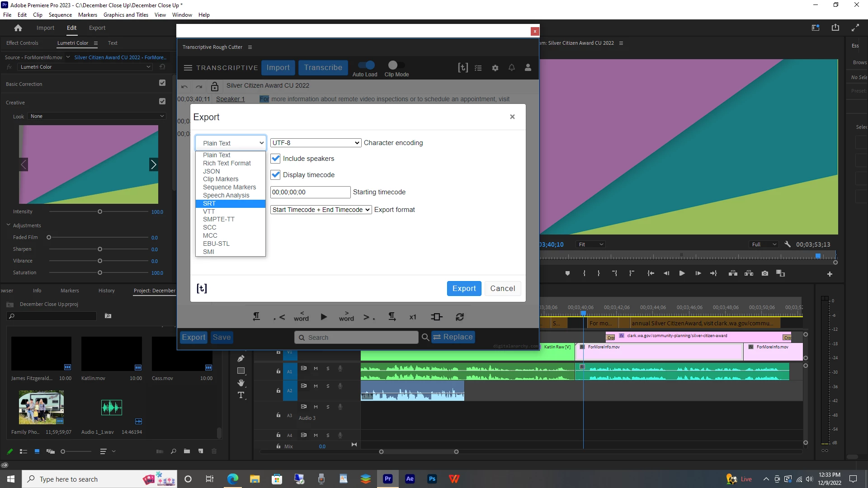The width and height of the screenshot is (868, 488).
Task: Click the Cancel button in dialog
Action: 502,288
